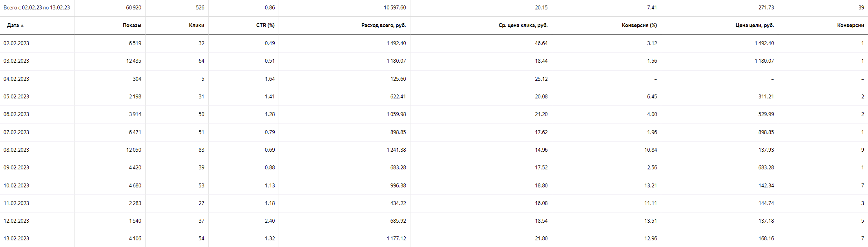The image size is (868, 247).
Task: Sort by Конверсия (%) column header
Action: (639, 25)
